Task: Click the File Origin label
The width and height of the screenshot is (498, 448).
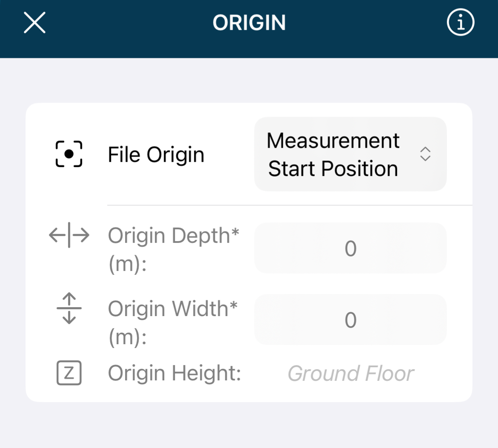Action: (156, 154)
